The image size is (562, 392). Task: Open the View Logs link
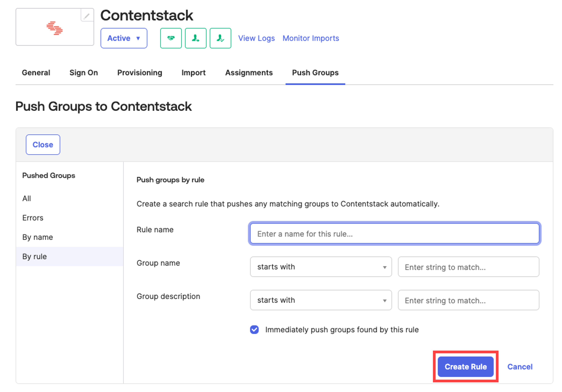pyautogui.click(x=257, y=38)
